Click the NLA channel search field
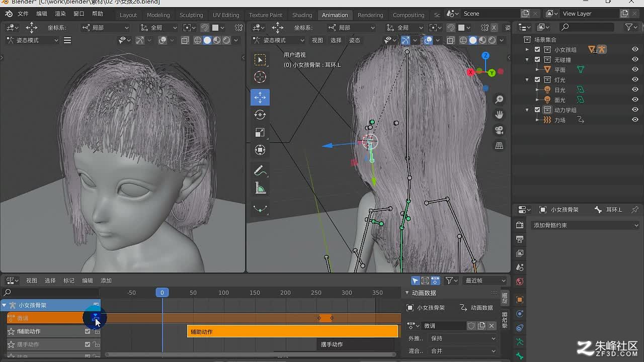This screenshot has height=362, width=644. coord(50,293)
